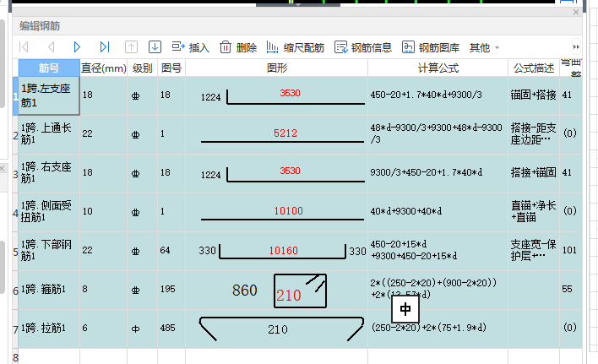Click the 直径(mm) column header

point(103,68)
